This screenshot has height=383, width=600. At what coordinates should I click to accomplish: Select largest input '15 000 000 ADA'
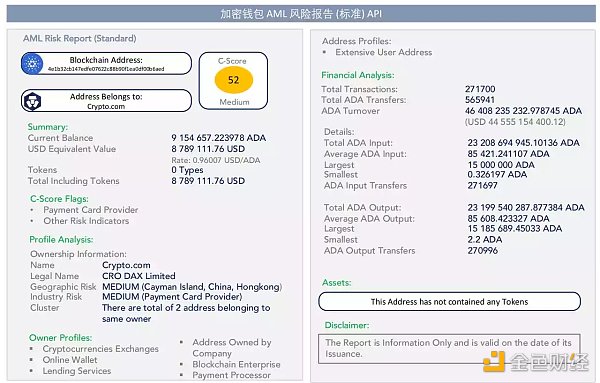click(x=501, y=165)
